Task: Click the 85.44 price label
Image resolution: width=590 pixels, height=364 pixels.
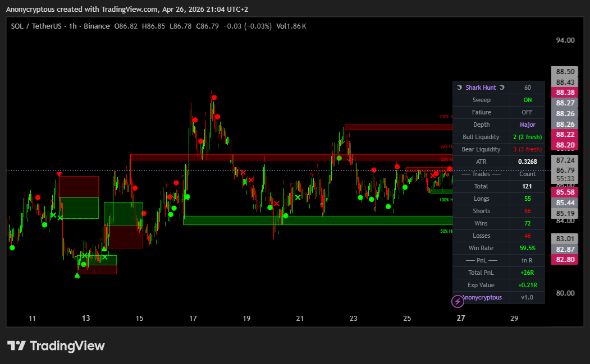Action: [565, 203]
